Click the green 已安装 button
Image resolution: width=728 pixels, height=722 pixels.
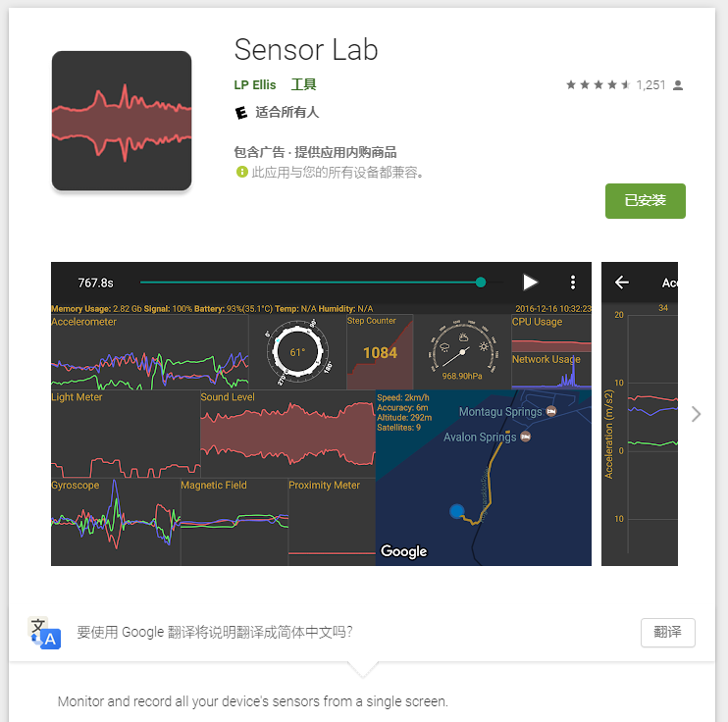pyautogui.click(x=645, y=200)
